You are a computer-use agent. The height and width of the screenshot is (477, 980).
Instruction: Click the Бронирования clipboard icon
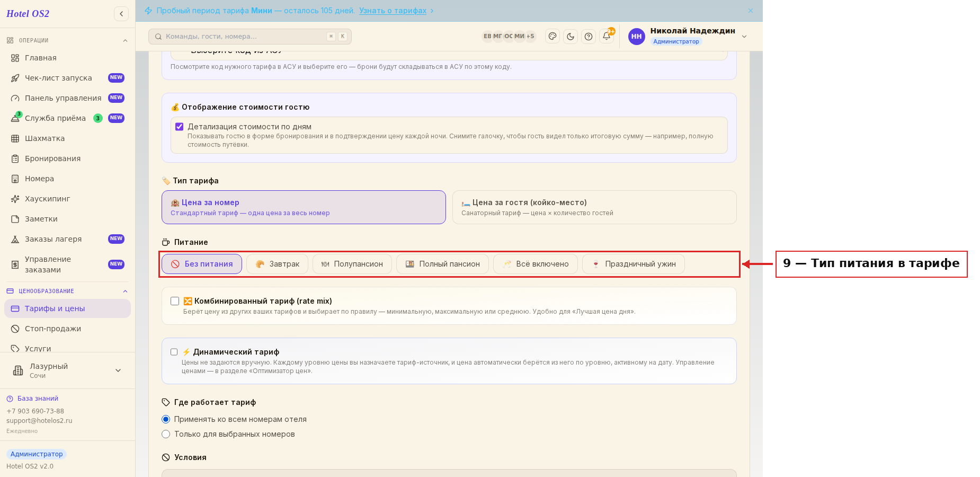point(15,158)
